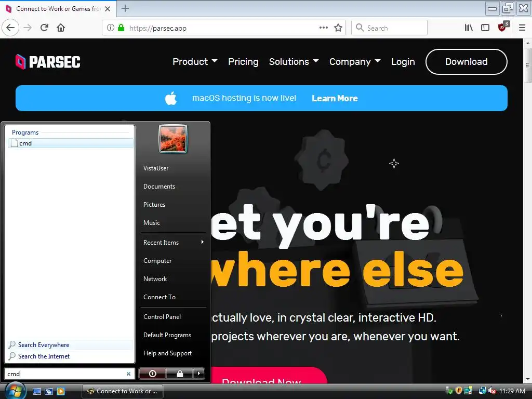Bookmark this page with the star icon
Screen dimensions: 532x399
(338, 28)
